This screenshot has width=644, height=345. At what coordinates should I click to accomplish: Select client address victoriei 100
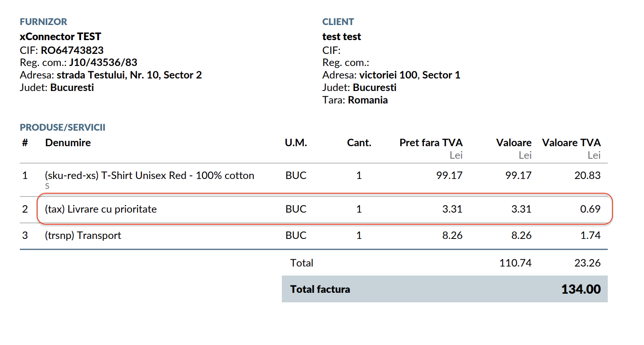pyautogui.click(x=388, y=75)
